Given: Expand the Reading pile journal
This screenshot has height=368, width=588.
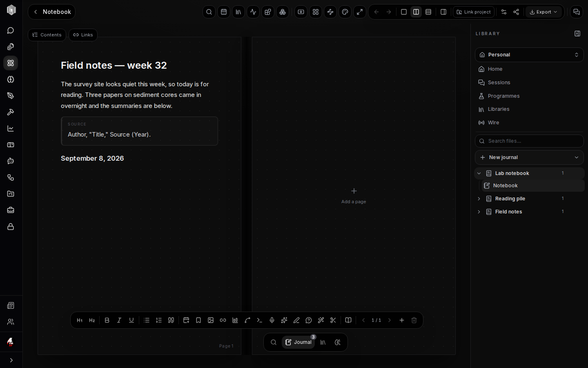Looking at the screenshot, I should tap(479, 199).
